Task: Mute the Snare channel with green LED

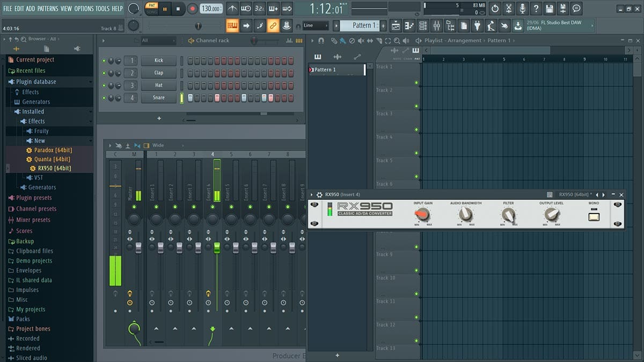Action: 104,98
